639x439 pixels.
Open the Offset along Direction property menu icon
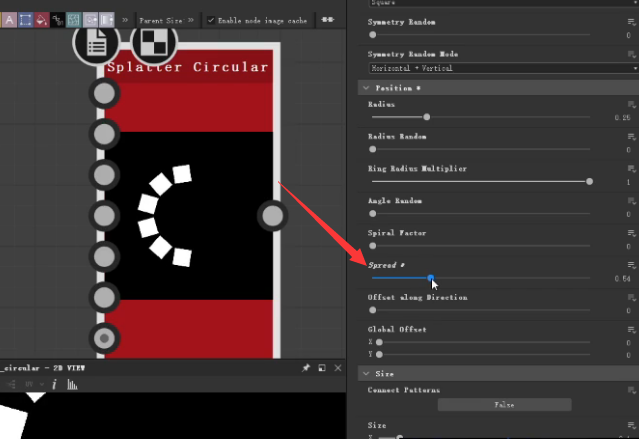[632, 298]
